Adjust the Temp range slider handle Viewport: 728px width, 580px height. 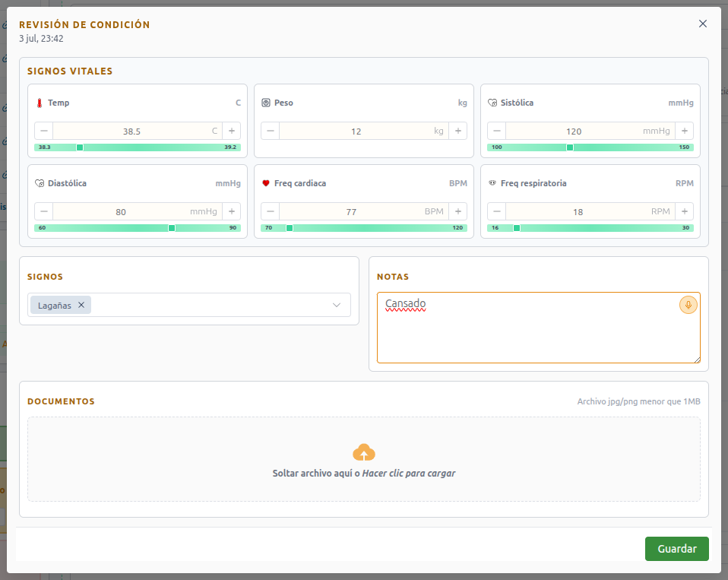point(80,147)
